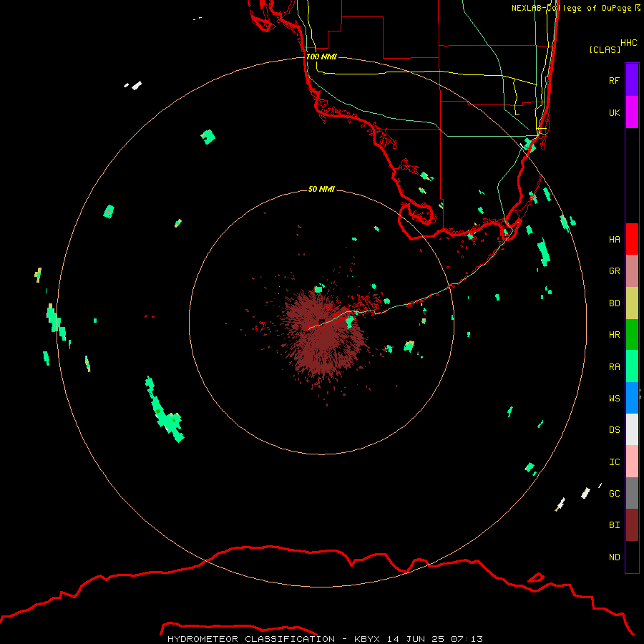644x644 pixels.
Task: Click the HR dark green legend swatch
Action: (632, 335)
